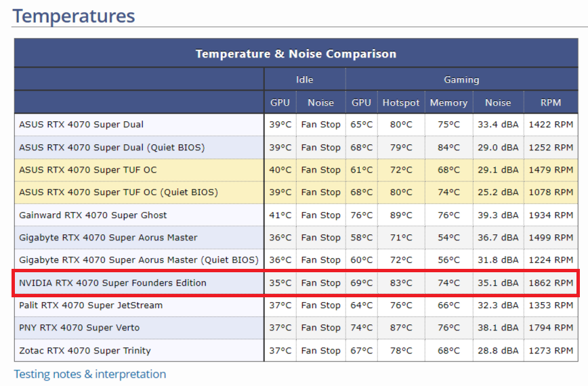Click the Temperatures section heading
The height and width of the screenshot is (386, 588).
coord(74,16)
